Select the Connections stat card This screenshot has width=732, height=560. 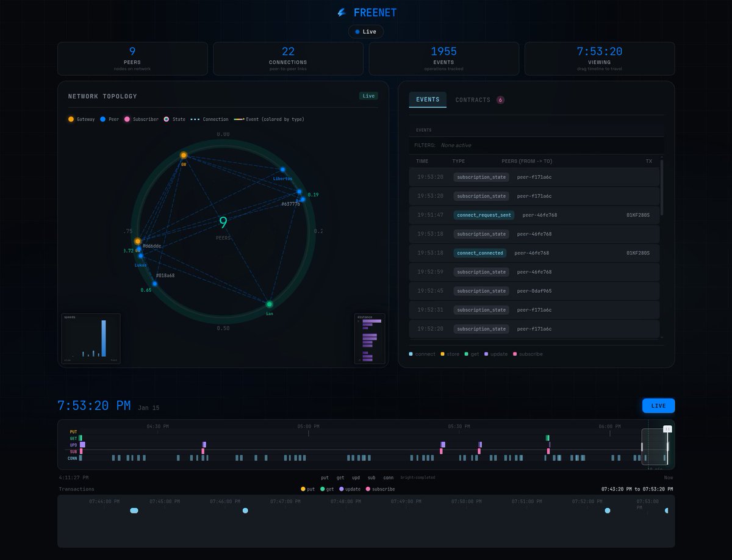[x=288, y=59]
